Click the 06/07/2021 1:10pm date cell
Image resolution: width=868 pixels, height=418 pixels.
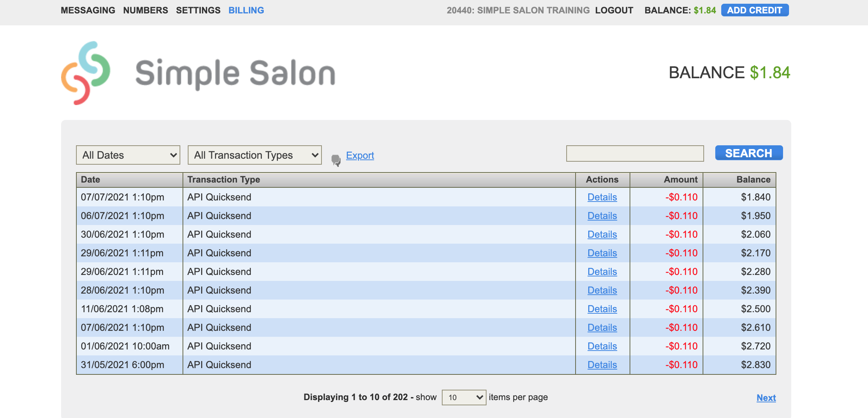tap(130, 216)
